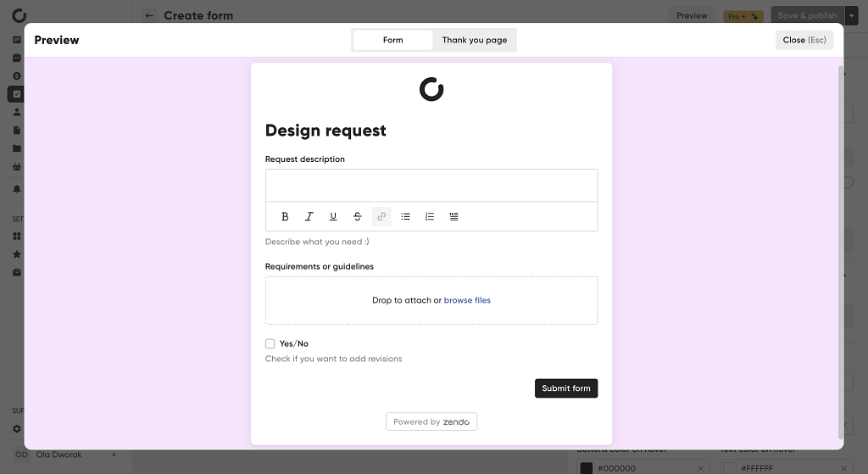Click the Powered by Zendo badge
The image size is (868, 474).
431,421
